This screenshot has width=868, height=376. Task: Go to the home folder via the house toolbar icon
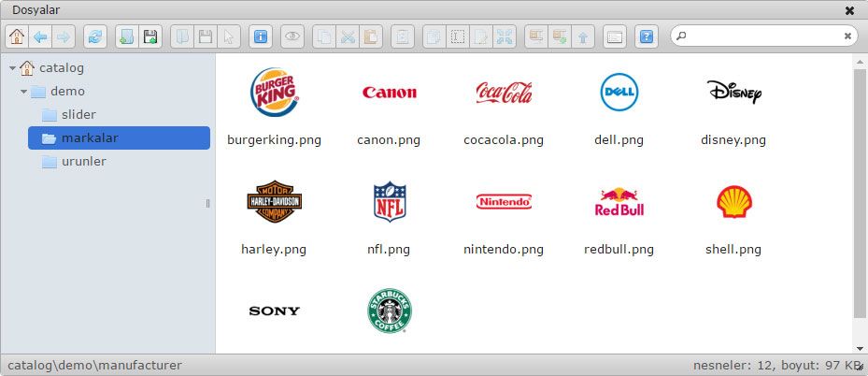click(17, 37)
